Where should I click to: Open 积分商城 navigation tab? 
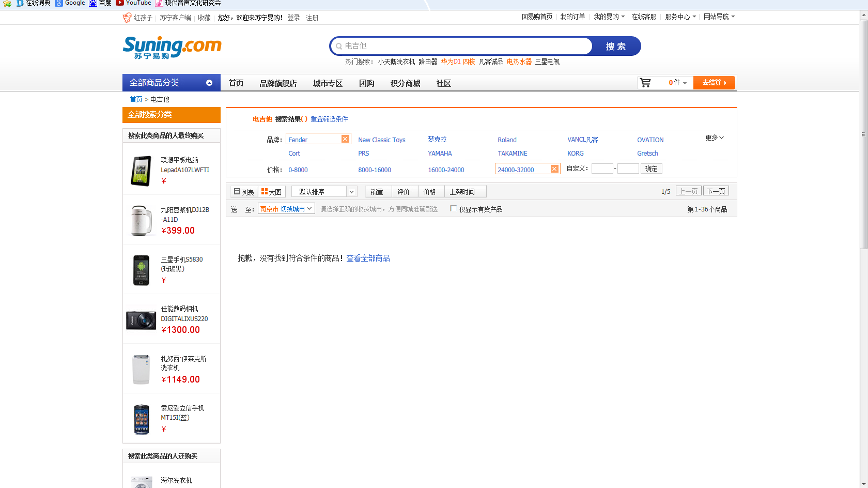tap(405, 83)
